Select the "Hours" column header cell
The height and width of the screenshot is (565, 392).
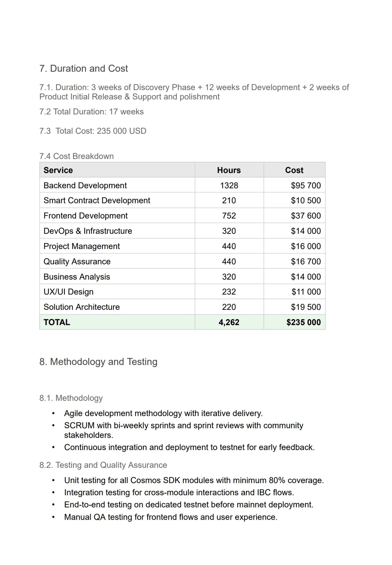tap(229, 170)
